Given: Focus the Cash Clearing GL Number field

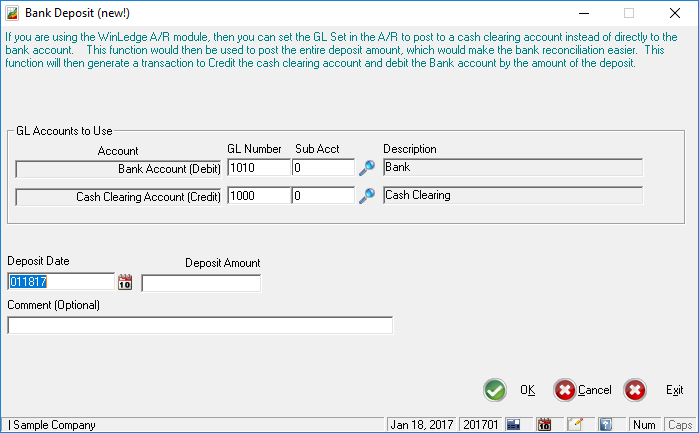Looking at the screenshot, I should tap(258, 196).
